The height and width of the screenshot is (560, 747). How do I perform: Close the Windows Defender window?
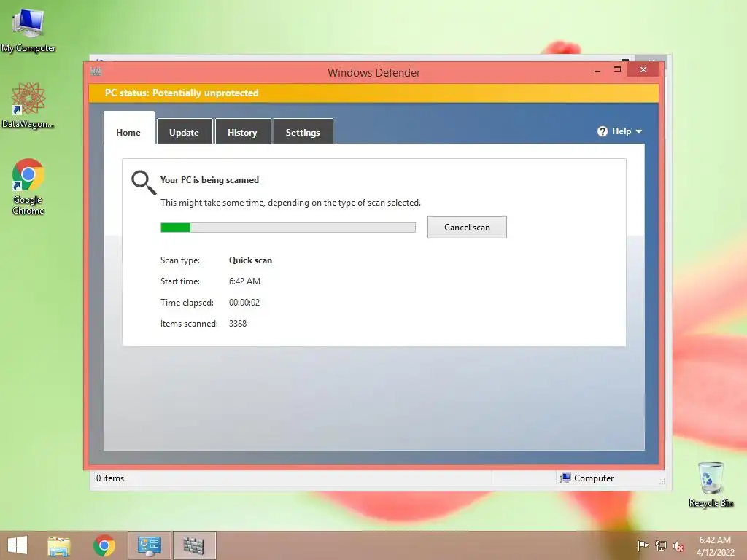(643, 70)
